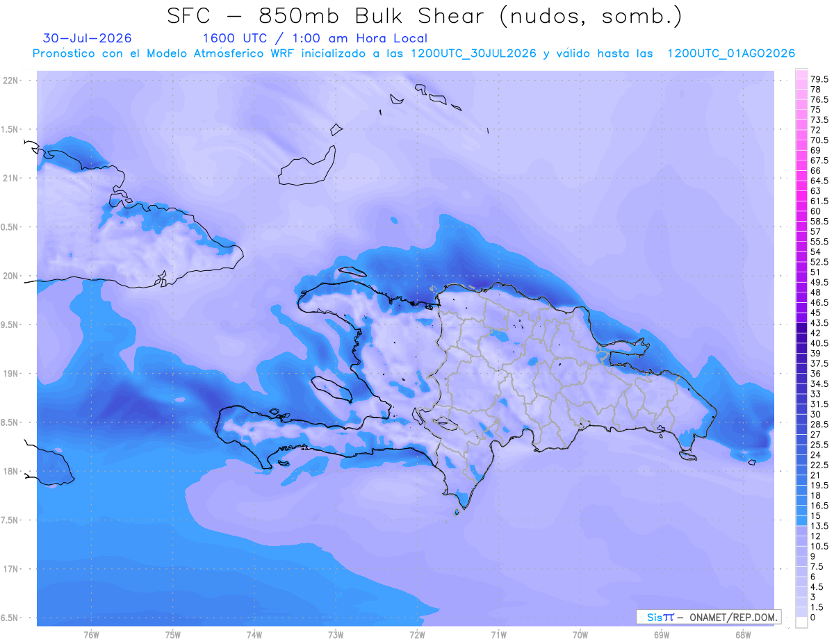Click the 9.5N latitude label
Image resolution: width=834 pixels, height=644 pixels.
[x=10, y=324]
